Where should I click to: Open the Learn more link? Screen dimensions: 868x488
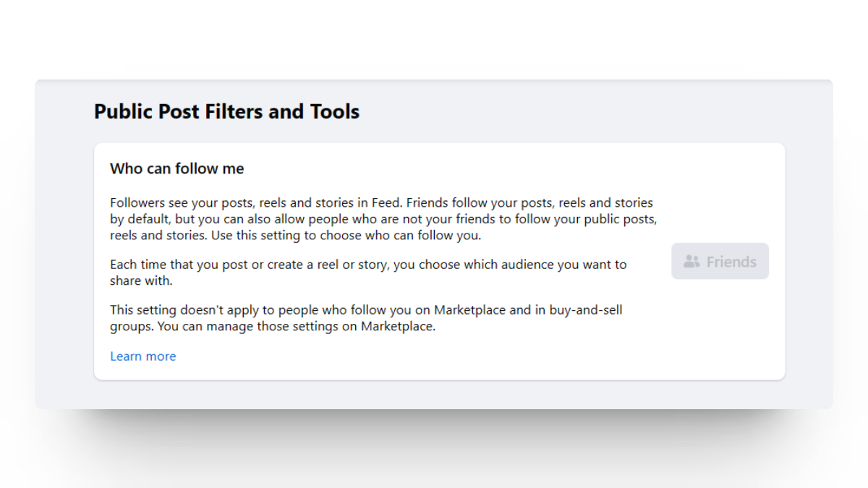pyautogui.click(x=142, y=356)
